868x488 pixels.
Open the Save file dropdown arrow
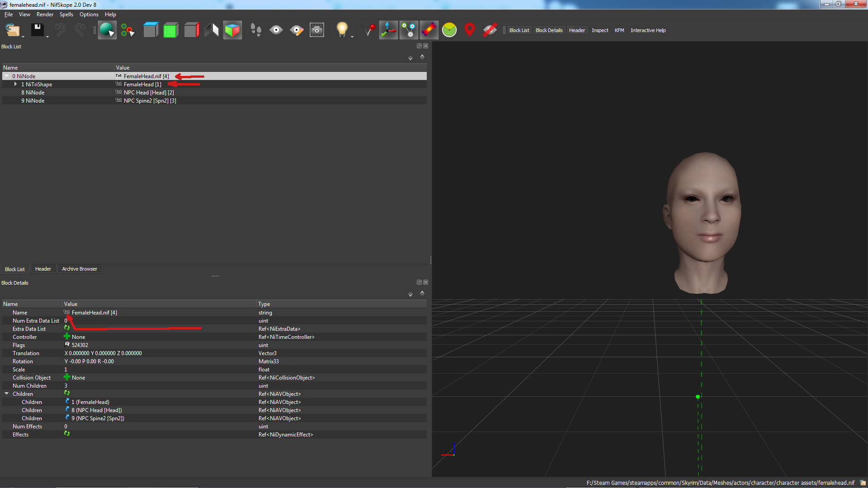click(47, 36)
